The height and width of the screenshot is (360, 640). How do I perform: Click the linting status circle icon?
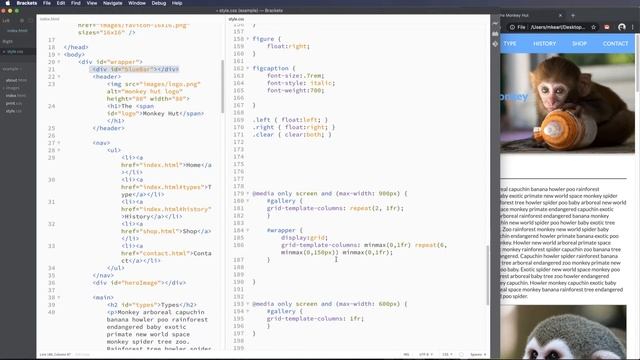pyautogui.click(x=461, y=354)
